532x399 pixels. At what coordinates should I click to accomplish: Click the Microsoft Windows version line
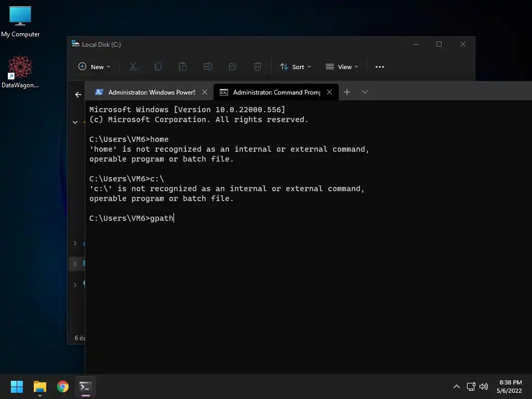[187, 110]
